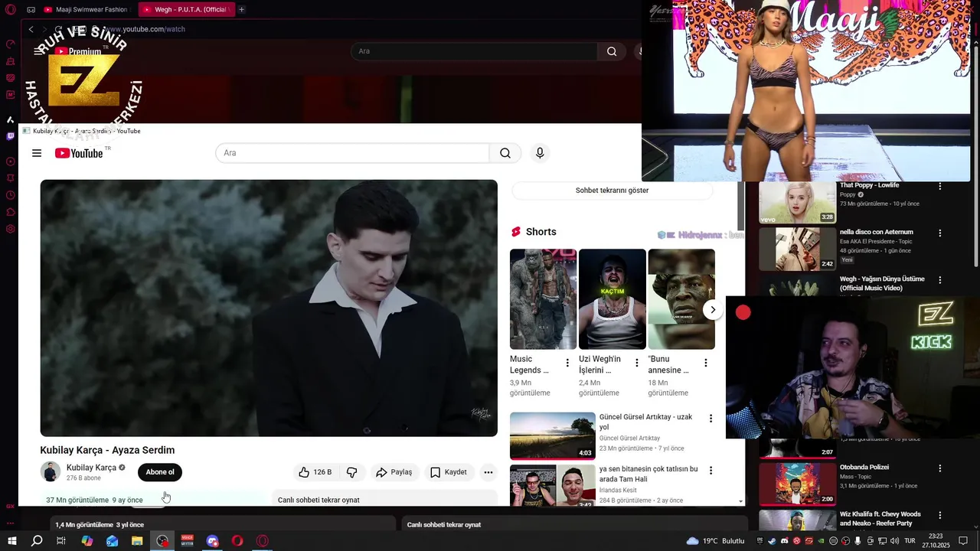The height and width of the screenshot is (551, 980).
Task: Open File Explorer from taskbar
Action: coord(137,541)
